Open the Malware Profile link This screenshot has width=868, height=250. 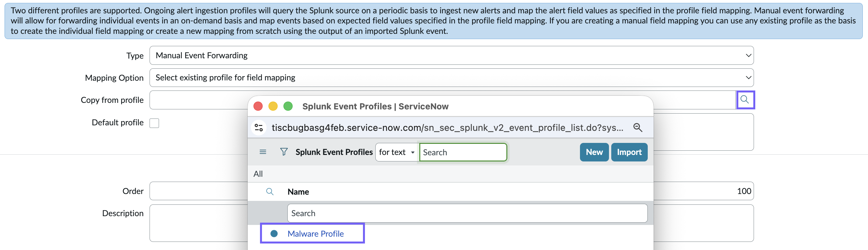click(x=315, y=233)
